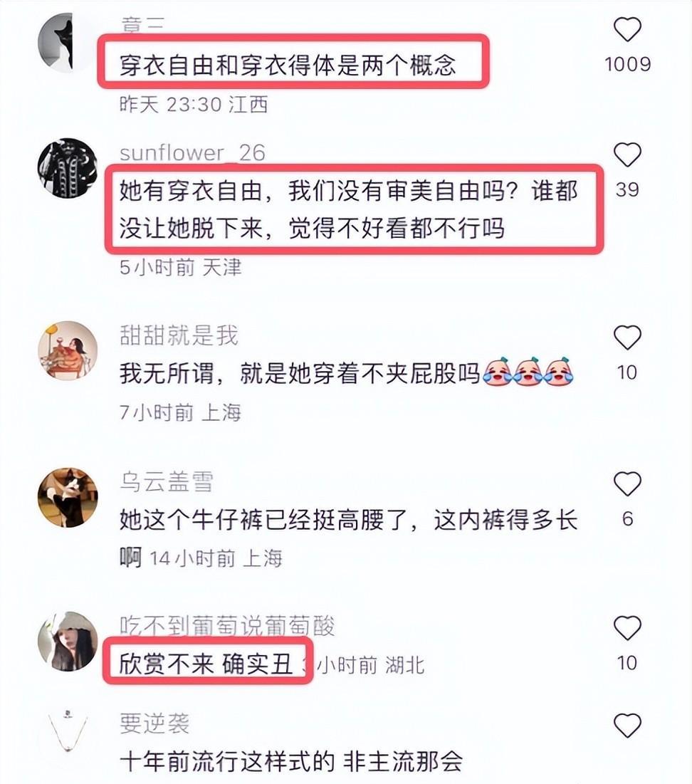Viewport: 692px width, 784px height.
Task: Like the 欣赏不来 确实丑 comment
Action: tap(627, 628)
